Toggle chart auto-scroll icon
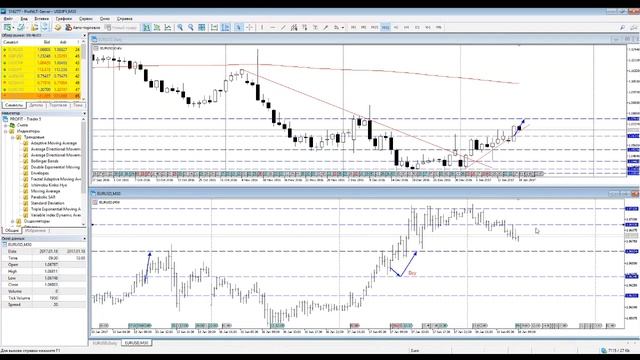The image size is (640, 360). click(x=214, y=27)
